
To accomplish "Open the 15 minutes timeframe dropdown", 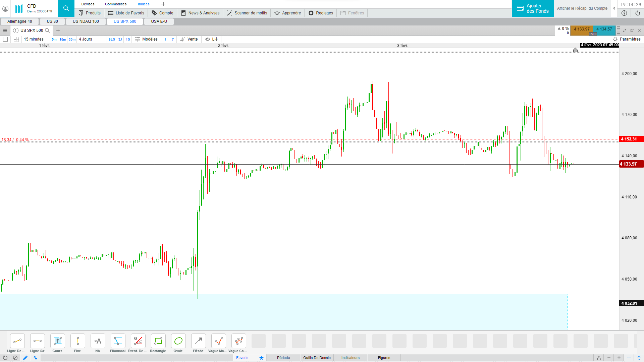I will point(34,39).
